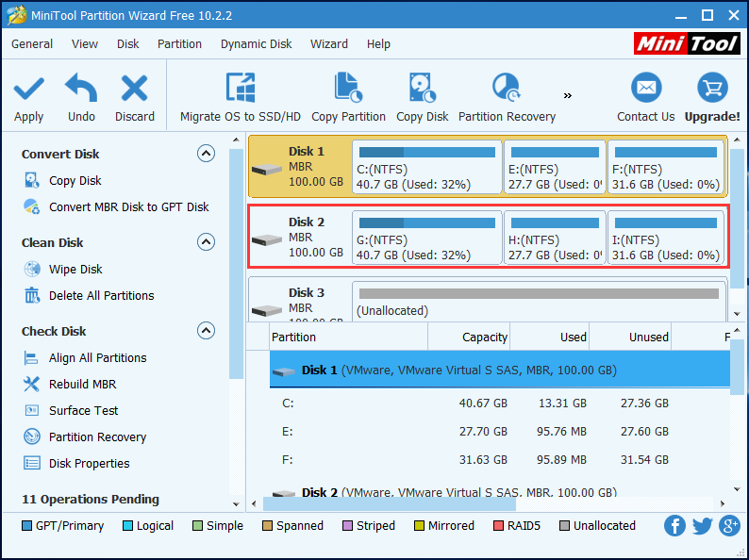This screenshot has height=560, width=749.
Task: Open the View menu
Action: coord(85,44)
